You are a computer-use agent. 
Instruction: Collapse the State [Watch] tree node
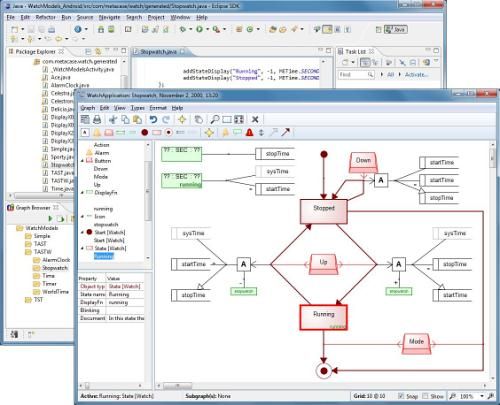82,248
